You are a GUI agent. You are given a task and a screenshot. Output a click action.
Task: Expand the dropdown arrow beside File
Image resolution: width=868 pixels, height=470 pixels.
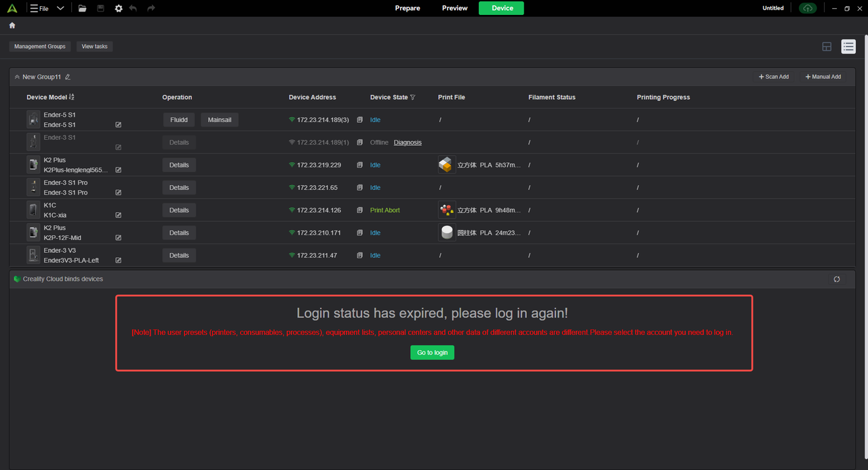point(60,8)
